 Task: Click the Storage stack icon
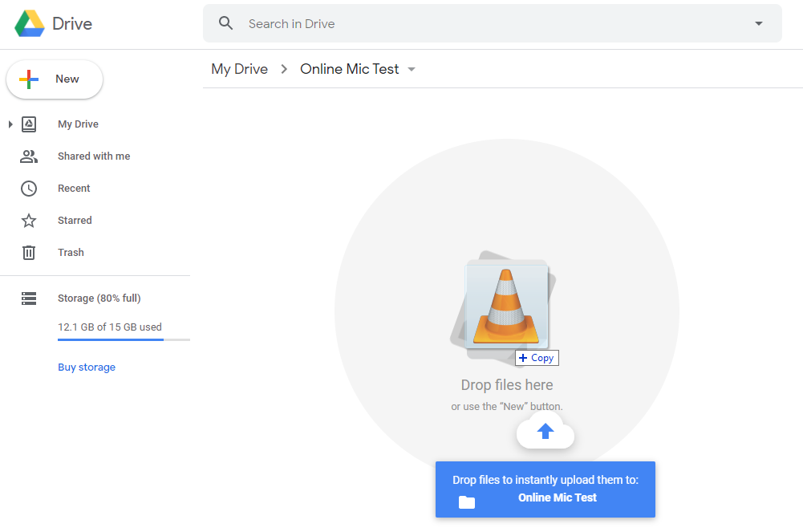(x=29, y=298)
